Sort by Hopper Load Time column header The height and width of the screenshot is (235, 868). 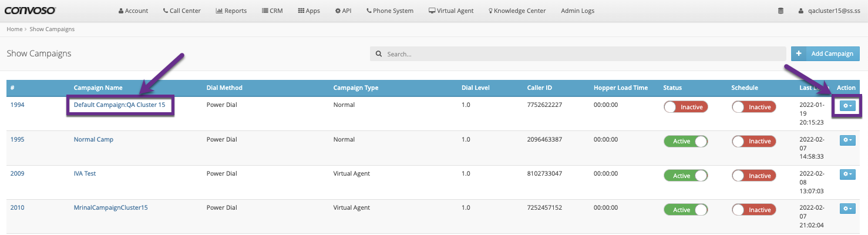pos(621,88)
